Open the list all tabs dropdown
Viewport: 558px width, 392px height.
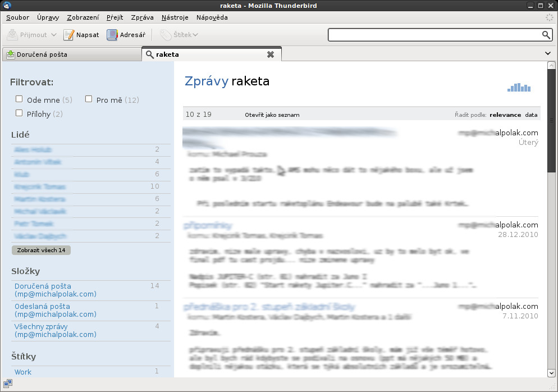click(x=548, y=53)
